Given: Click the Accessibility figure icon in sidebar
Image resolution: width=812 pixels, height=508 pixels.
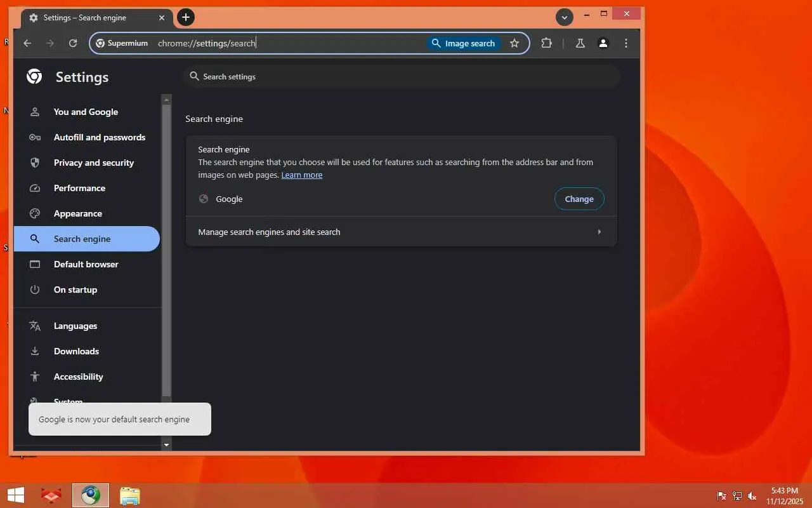Looking at the screenshot, I should pyautogui.click(x=35, y=377).
